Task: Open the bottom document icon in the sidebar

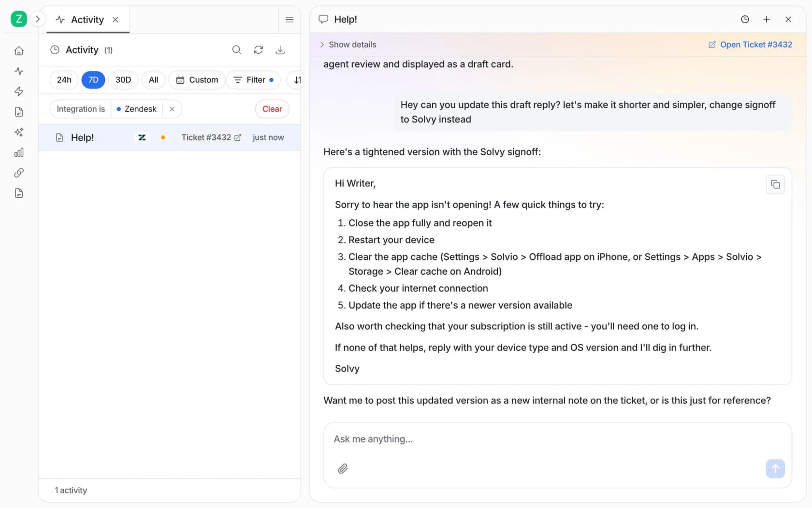Action: click(19, 193)
